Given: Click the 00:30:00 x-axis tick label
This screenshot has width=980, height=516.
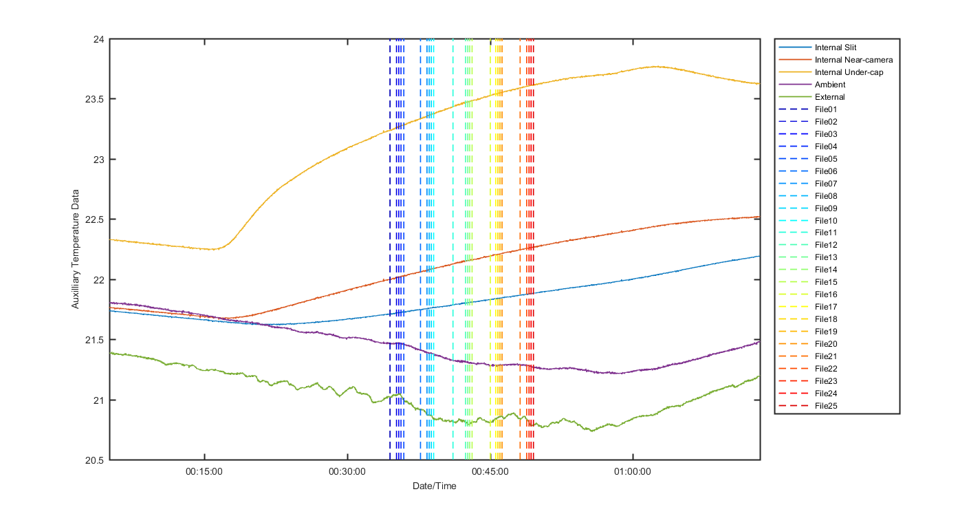Looking at the screenshot, I should 348,472.
